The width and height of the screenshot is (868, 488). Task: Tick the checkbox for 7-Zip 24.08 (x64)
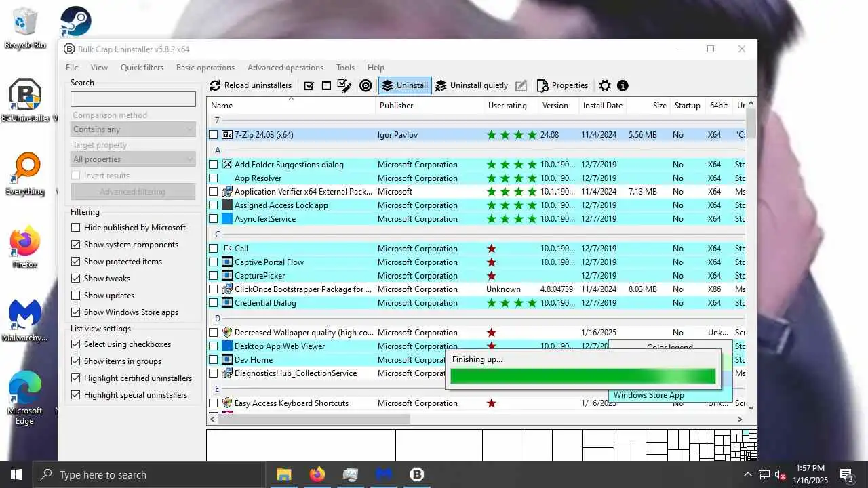click(213, 135)
